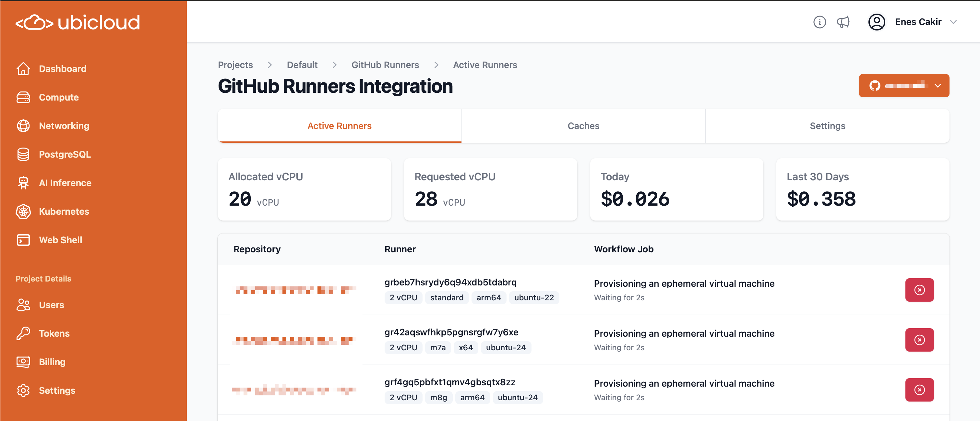Image resolution: width=980 pixels, height=421 pixels.
Task: Open the announcements megaphone icon
Action: pyautogui.click(x=843, y=22)
